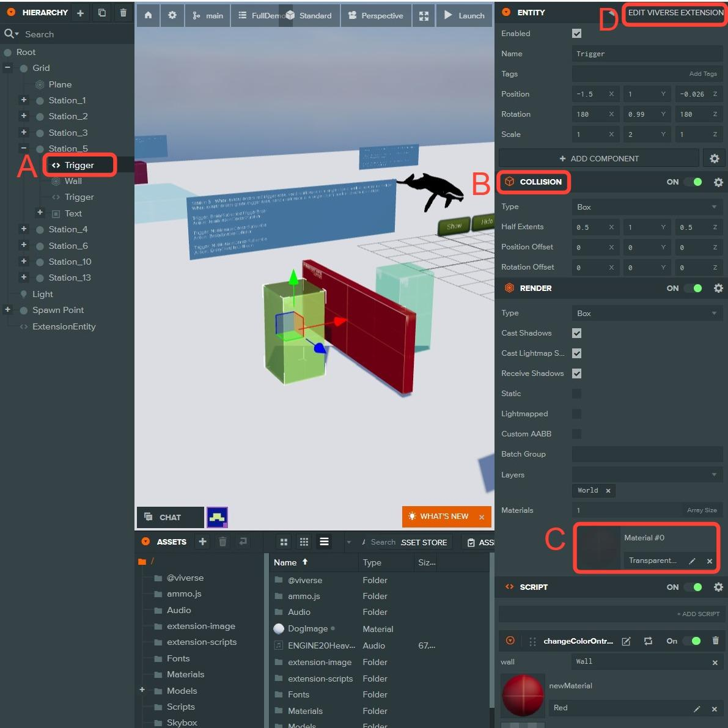Click the home icon in viewport toolbar

pyautogui.click(x=148, y=15)
